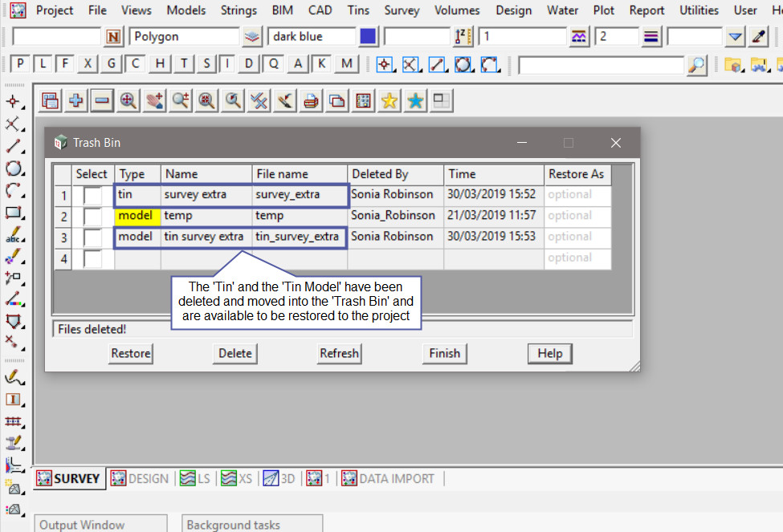Viewport: 783px width, 532px height.
Task: Click the magnifier search icon beside search field
Action: click(x=698, y=64)
